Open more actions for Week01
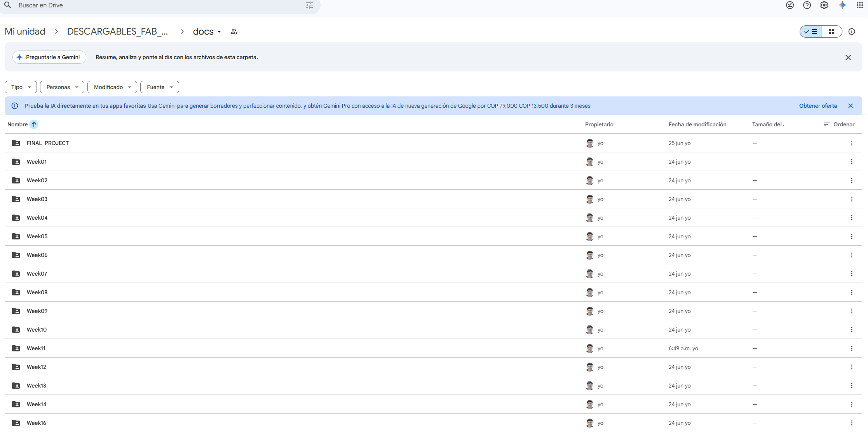The height and width of the screenshot is (447, 868). pos(852,162)
